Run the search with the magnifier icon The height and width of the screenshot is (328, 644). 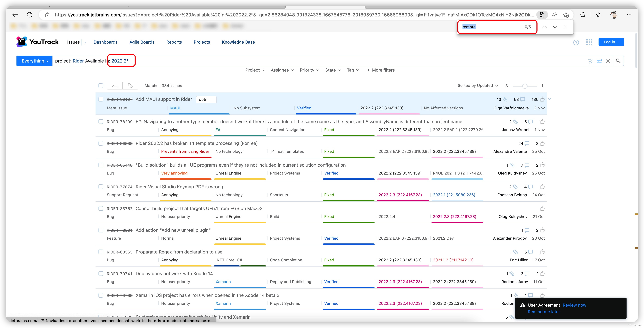(x=618, y=61)
